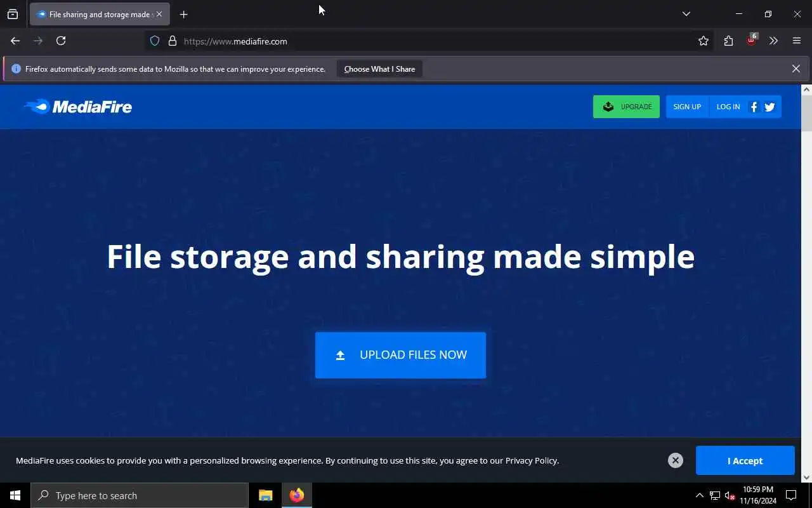This screenshot has height=508, width=812.
Task: Click the MediaFire logo
Action: [x=77, y=106]
